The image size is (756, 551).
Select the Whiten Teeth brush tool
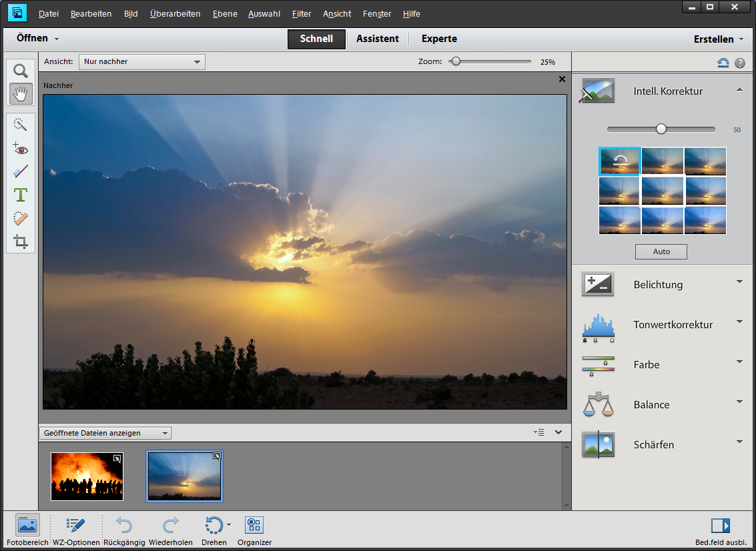coord(21,171)
